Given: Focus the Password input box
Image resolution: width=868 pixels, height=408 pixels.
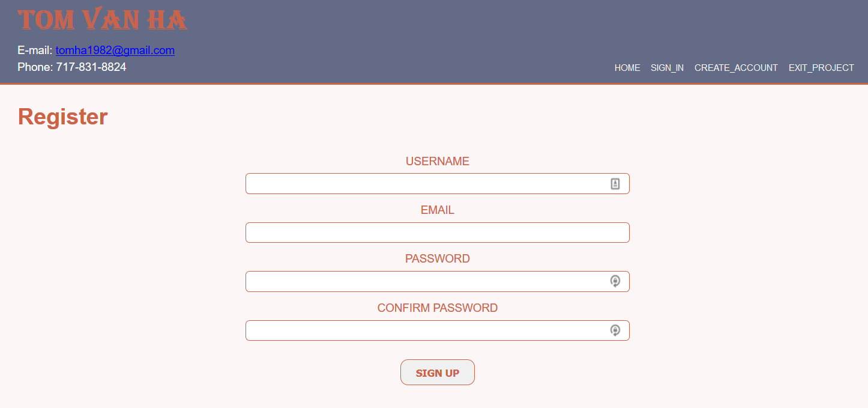Looking at the screenshot, I should (x=426, y=281).
